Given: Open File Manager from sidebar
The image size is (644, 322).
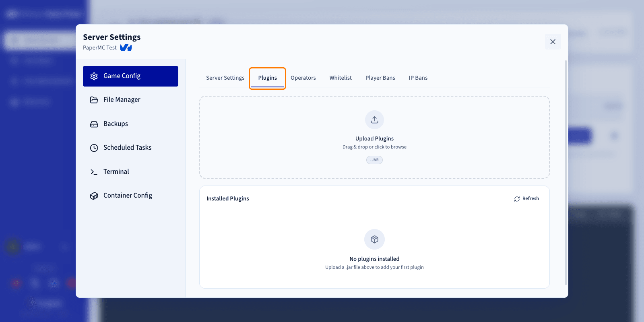Looking at the screenshot, I should [x=130, y=100].
